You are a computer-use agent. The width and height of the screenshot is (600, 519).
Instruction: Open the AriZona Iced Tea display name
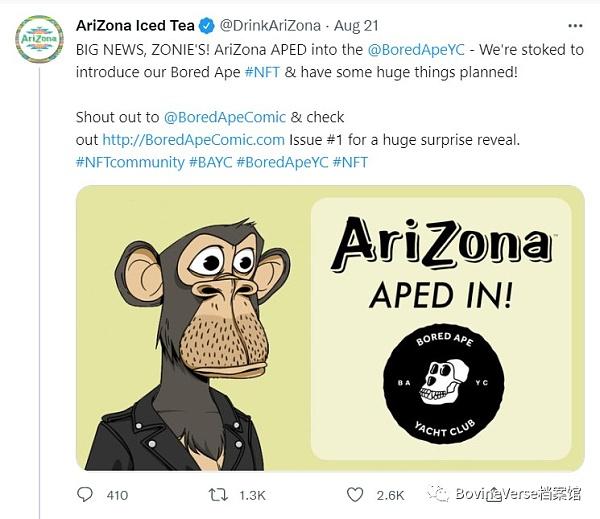tap(135, 26)
